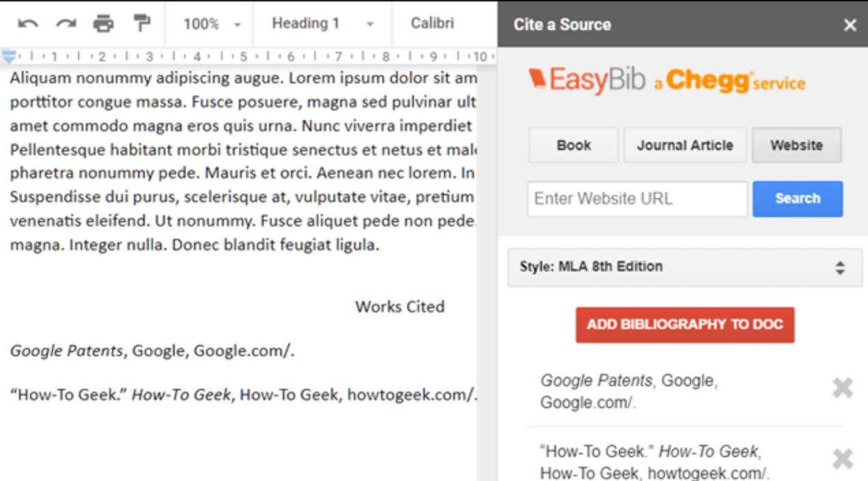The height and width of the screenshot is (481, 868).
Task: Open the Style: MLA 8th Edition selector
Action: point(684,267)
